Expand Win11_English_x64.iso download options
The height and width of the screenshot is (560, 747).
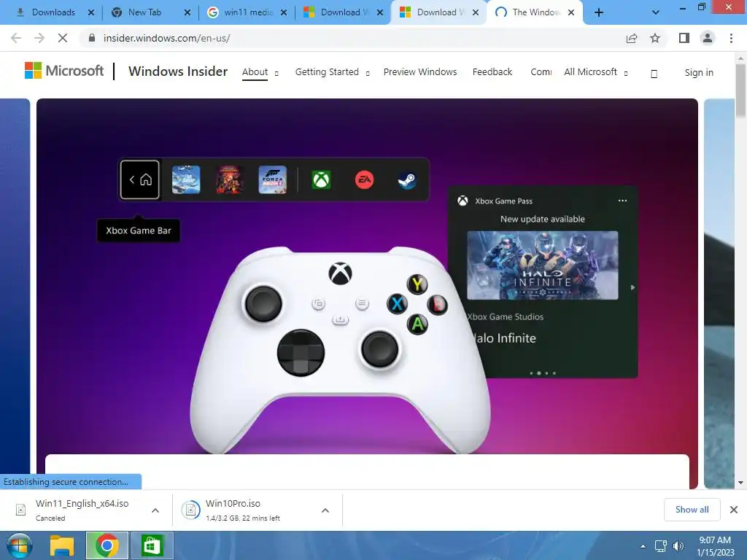pyautogui.click(x=155, y=510)
